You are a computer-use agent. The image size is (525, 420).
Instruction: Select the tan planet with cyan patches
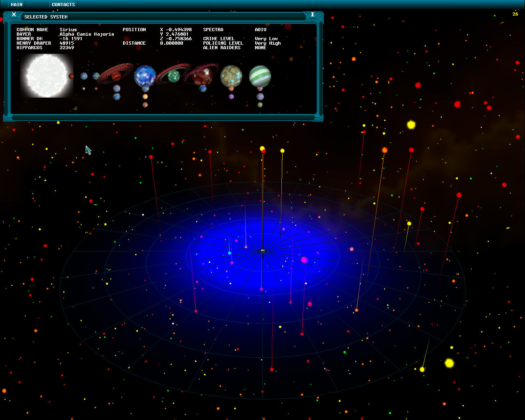[231, 76]
